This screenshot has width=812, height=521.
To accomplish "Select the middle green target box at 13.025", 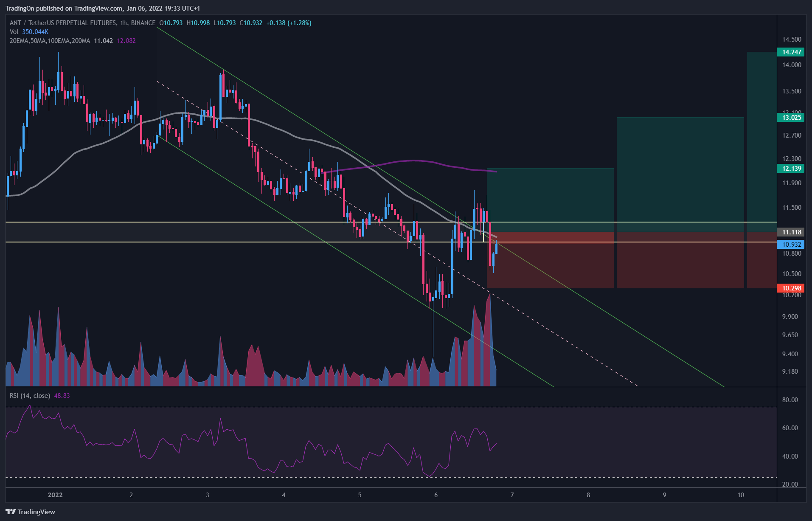I will 680,175.
